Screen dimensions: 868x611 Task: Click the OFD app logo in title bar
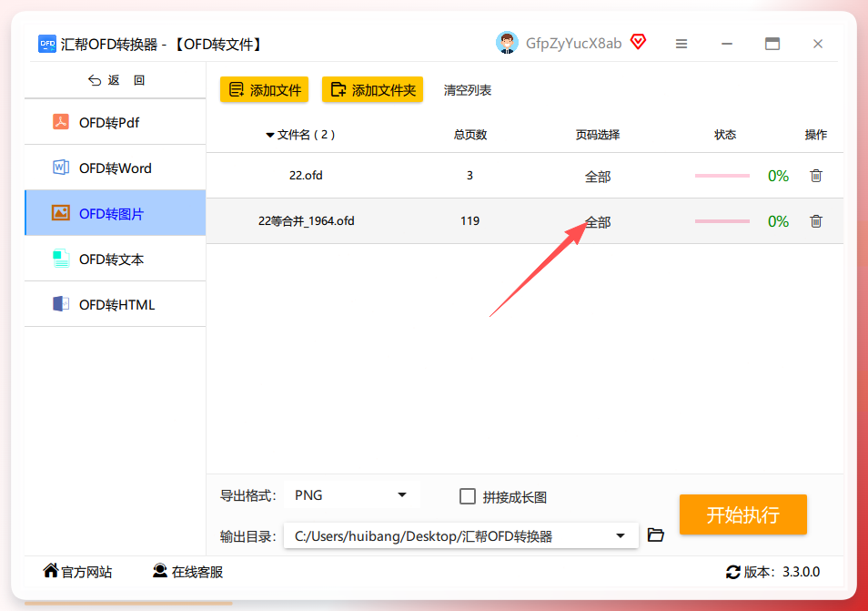pos(47,44)
